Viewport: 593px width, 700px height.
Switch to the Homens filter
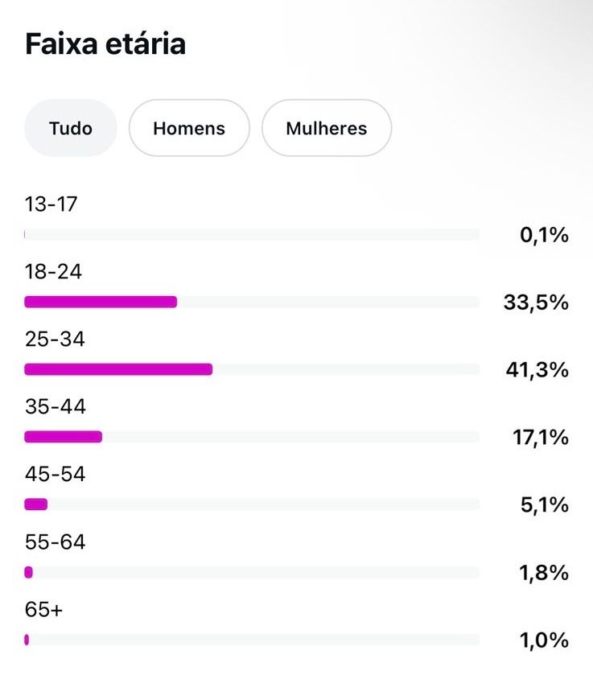point(189,128)
